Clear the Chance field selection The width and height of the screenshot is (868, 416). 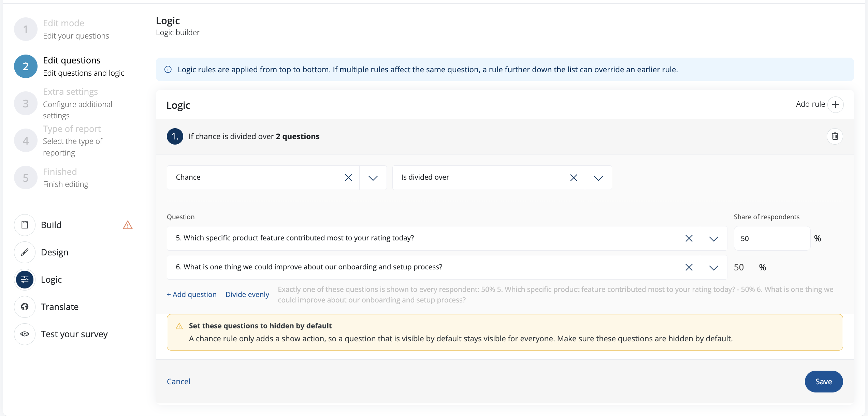coord(348,178)
